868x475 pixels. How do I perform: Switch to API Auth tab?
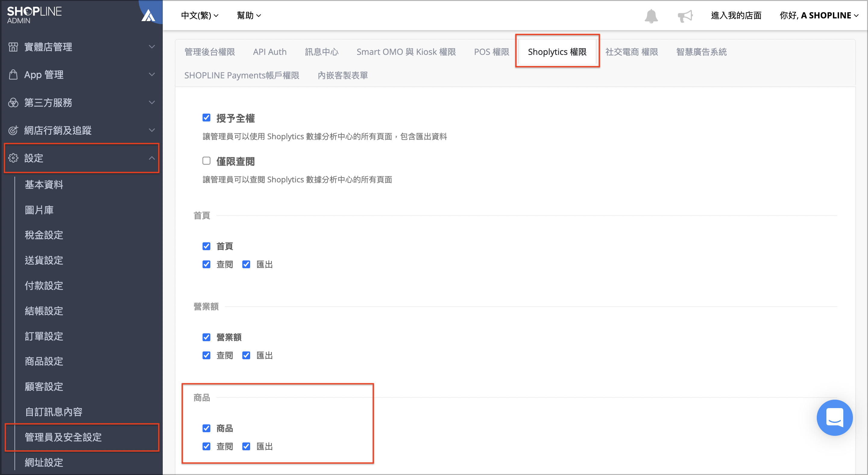(x=269, y=52)
